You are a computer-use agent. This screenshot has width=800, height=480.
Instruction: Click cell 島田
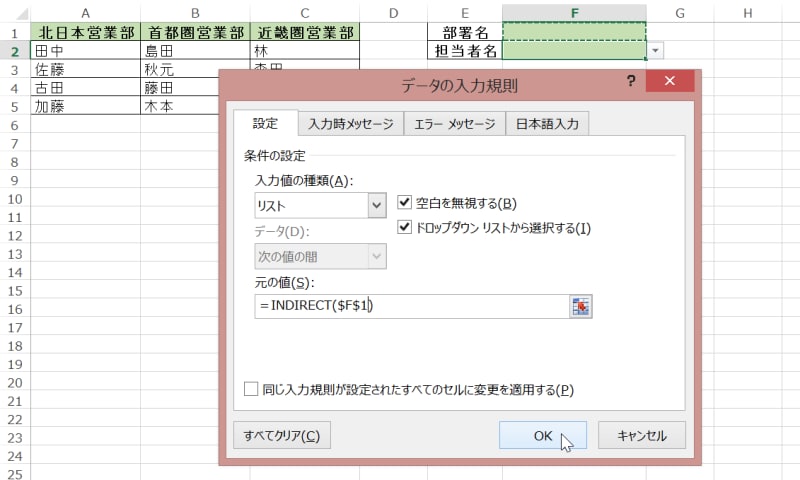point(195,50)
